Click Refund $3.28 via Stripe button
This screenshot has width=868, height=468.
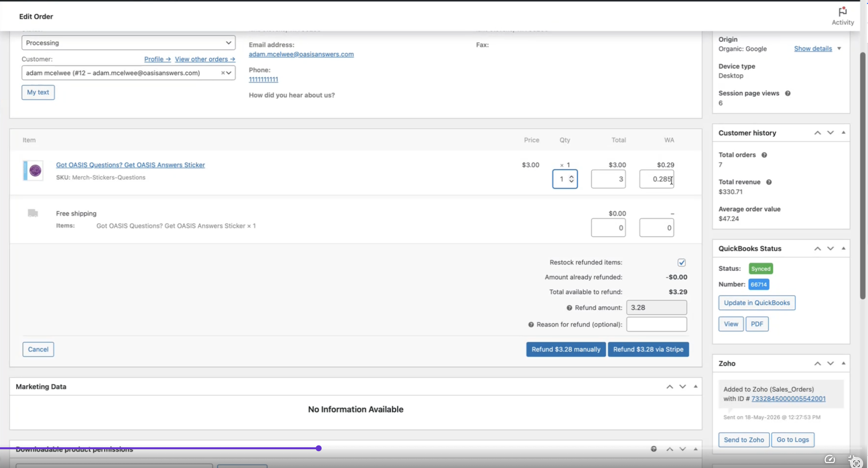648,349
